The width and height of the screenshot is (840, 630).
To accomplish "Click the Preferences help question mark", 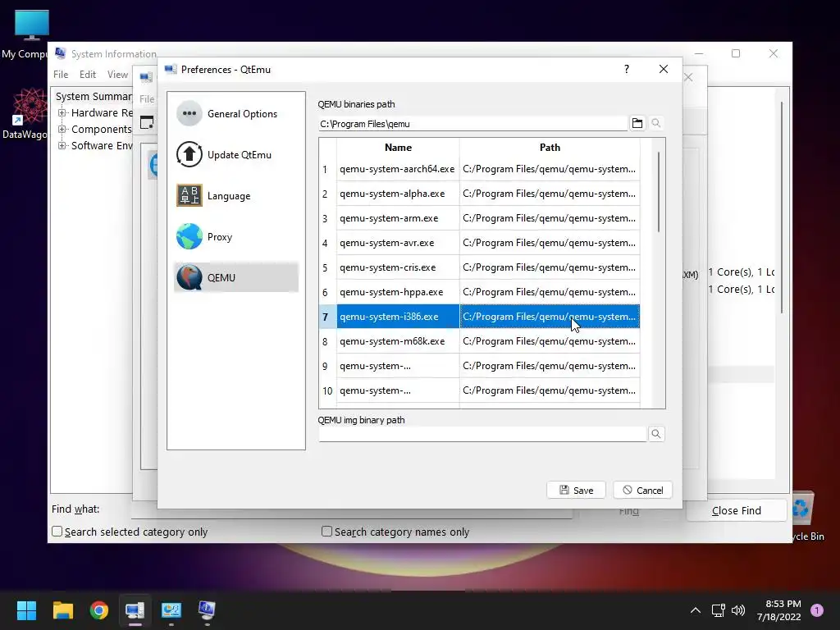I will coord(626,69).
